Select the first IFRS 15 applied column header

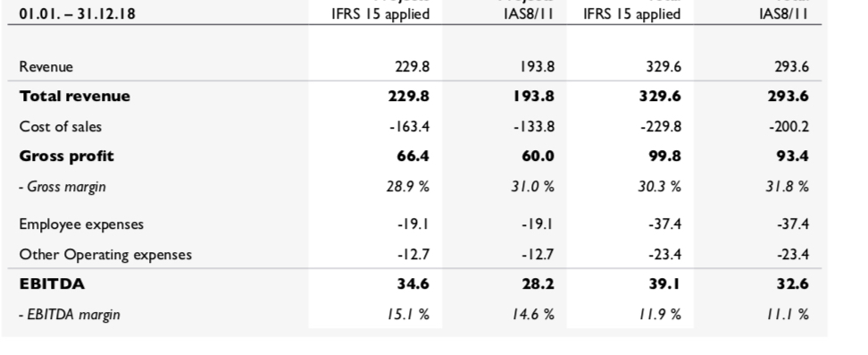click(380, 14)
